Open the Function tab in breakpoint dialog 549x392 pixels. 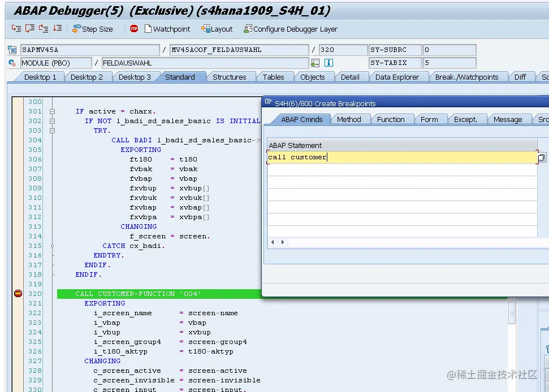coord(392,119)
